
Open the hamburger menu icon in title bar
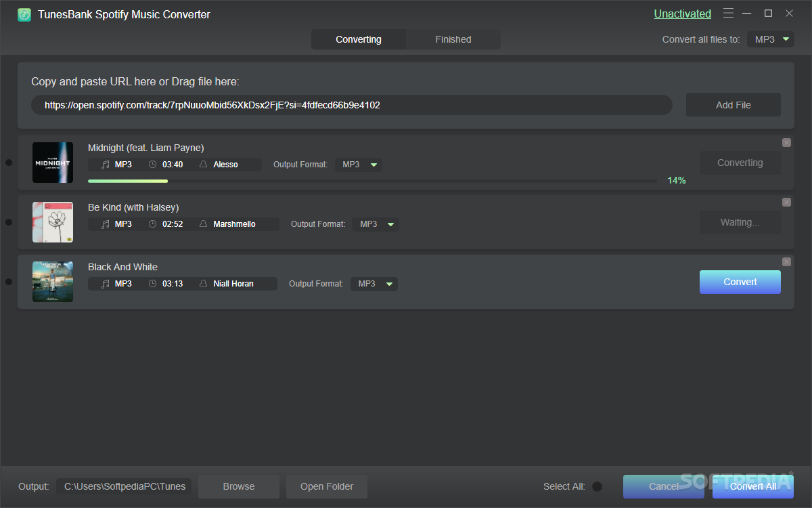pyautogui.click(x=728, y=13)
